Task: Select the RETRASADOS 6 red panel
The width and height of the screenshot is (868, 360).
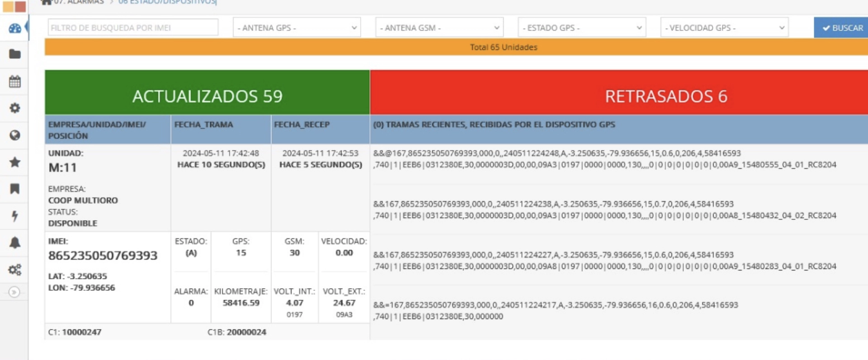Action: pos(619,92)
